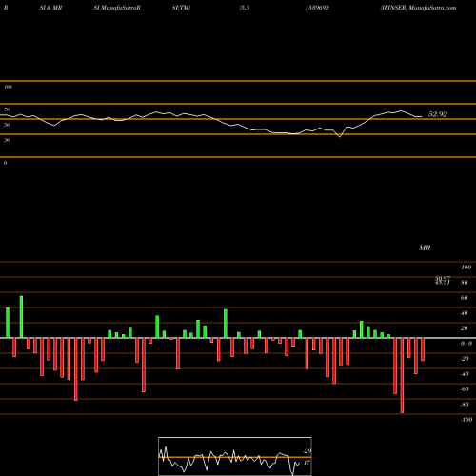The width and height of the screenshot is (476, 476).
Task: Click the 'SI & MR' header text
Action: pyautogui.click(x=50, y=8)
